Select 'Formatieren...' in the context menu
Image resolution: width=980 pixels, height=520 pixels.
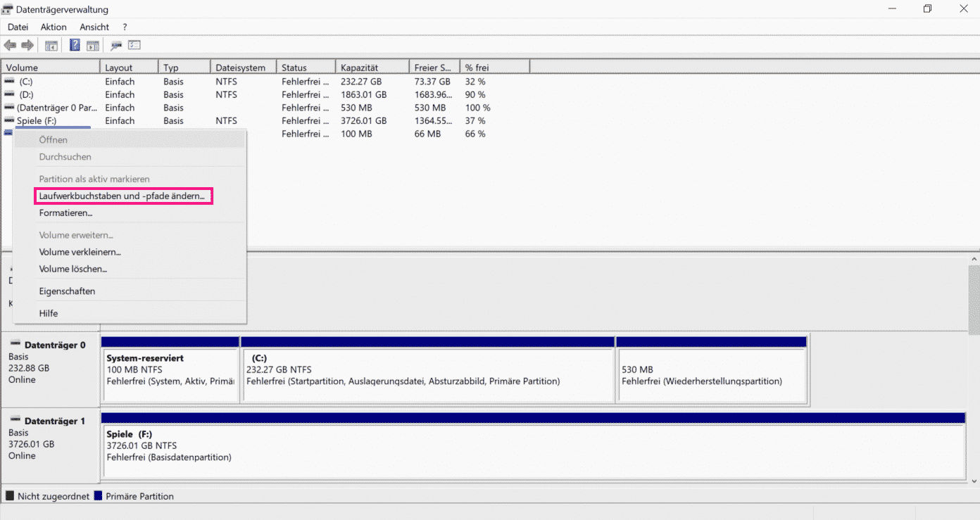click(x=65, y=213)
